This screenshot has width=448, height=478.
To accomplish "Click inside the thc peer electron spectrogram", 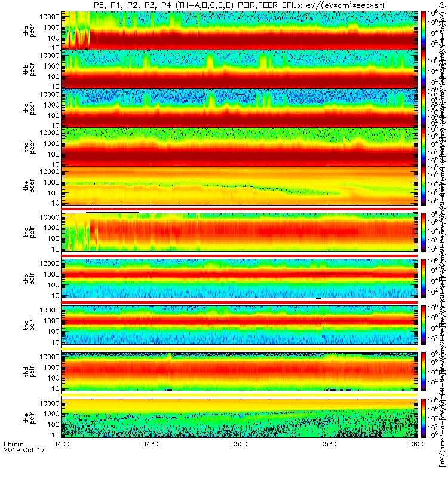I will (x=240, y=108).
